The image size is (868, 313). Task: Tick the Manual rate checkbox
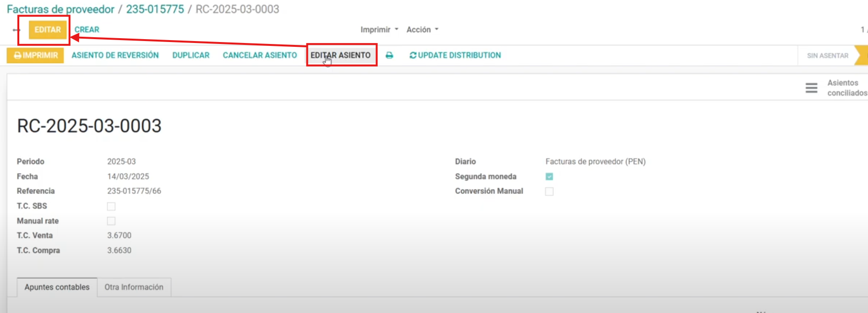point(111,221)
